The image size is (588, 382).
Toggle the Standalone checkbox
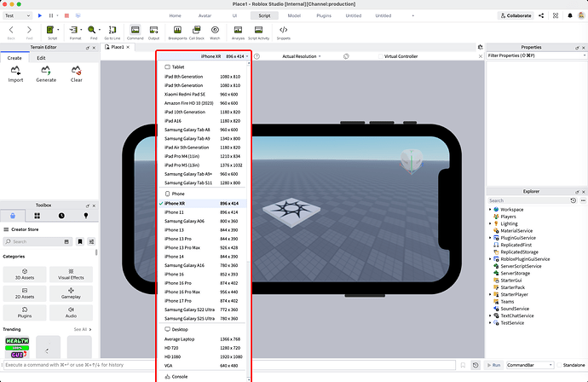tap(560, 365)
